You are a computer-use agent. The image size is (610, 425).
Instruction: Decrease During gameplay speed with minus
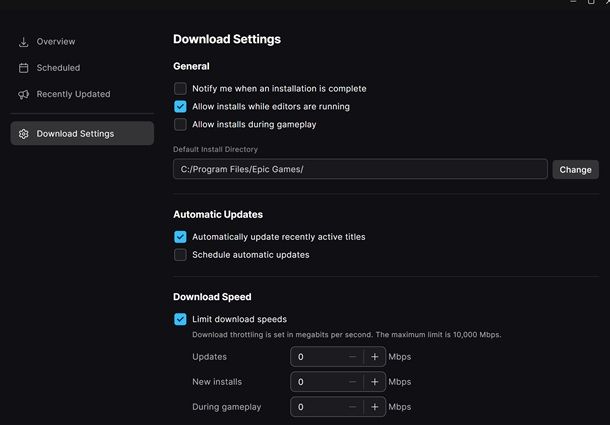pyautogui.click(x=352, y=407)
